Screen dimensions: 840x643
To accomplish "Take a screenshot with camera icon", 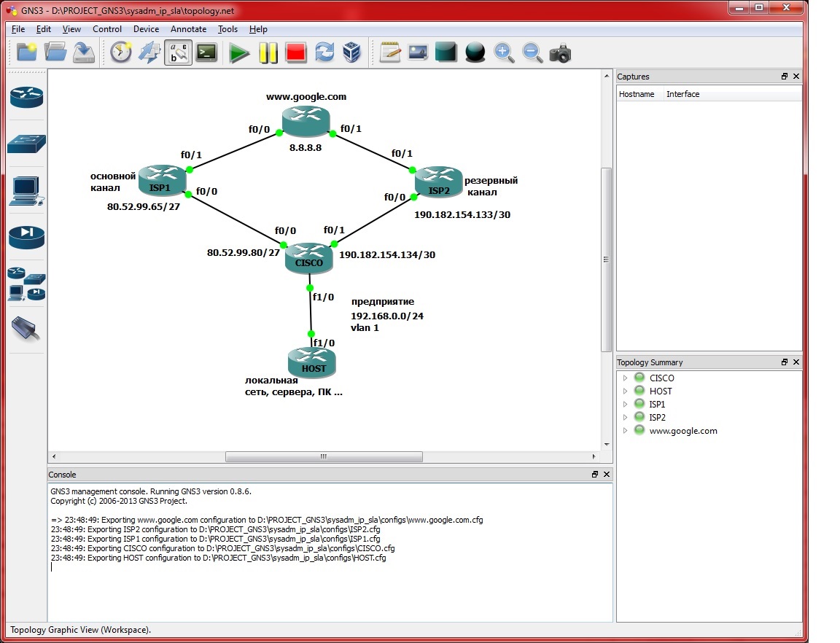I will tap(560, 54).
